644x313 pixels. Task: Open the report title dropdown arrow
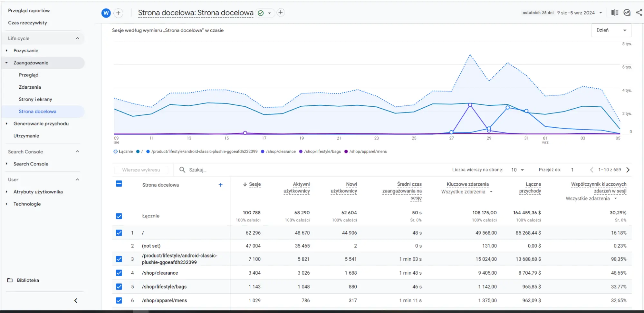click(x=269, y=13)
